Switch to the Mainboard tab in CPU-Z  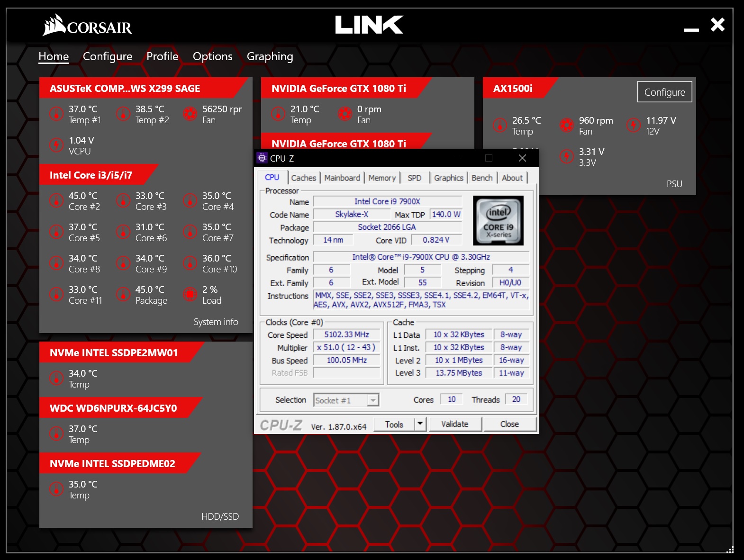[x=342, y=178]
